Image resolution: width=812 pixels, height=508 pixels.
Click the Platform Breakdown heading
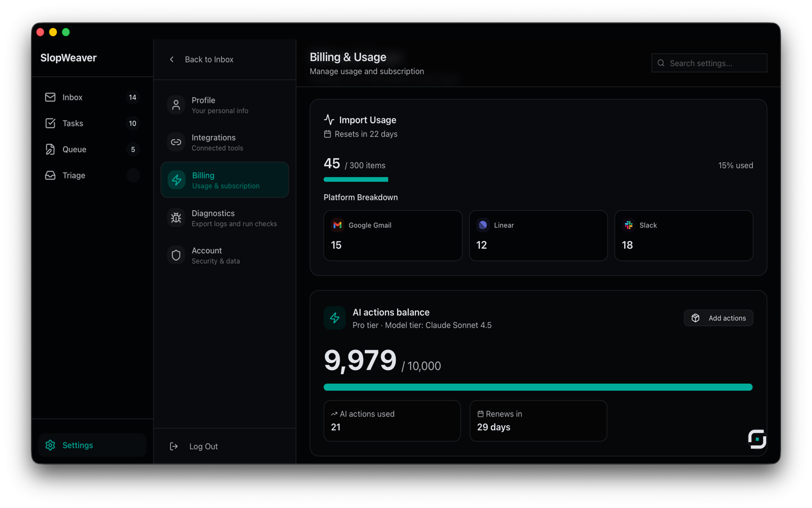361,197
